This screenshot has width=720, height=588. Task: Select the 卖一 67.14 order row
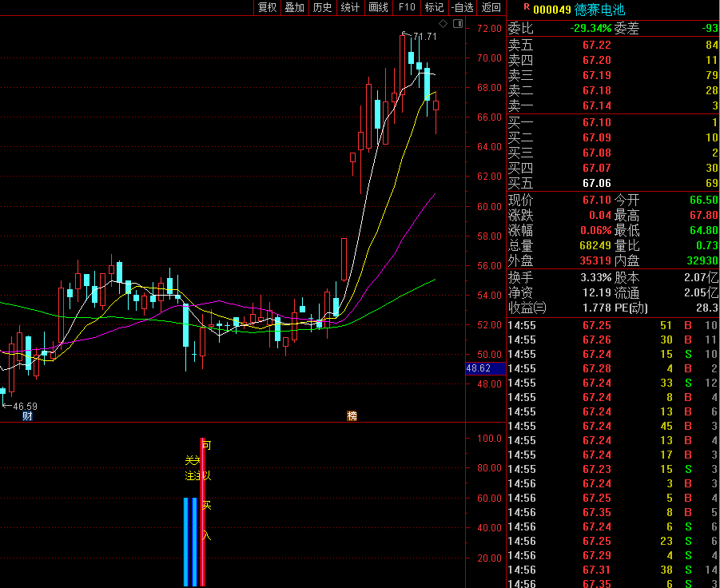click(x=613, y=105)
